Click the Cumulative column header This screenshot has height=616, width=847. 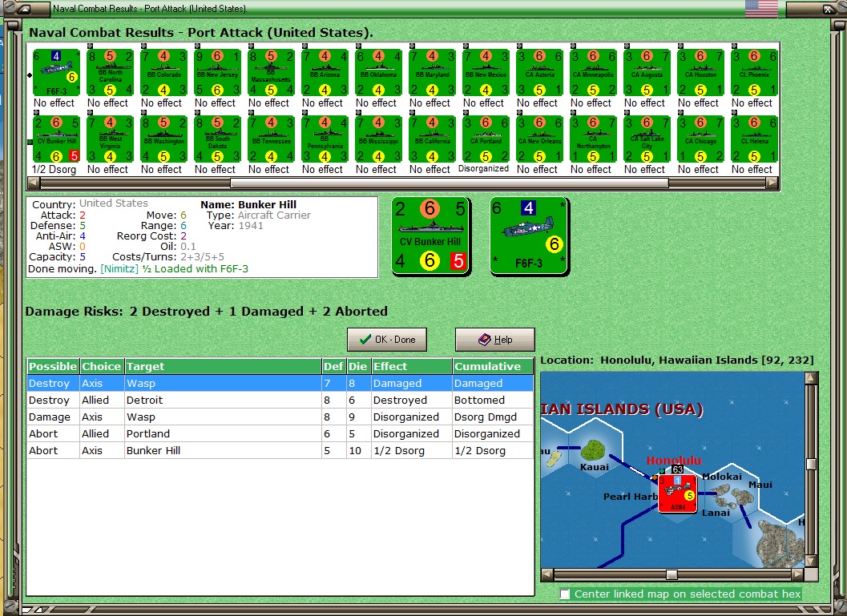pos(493,366)
